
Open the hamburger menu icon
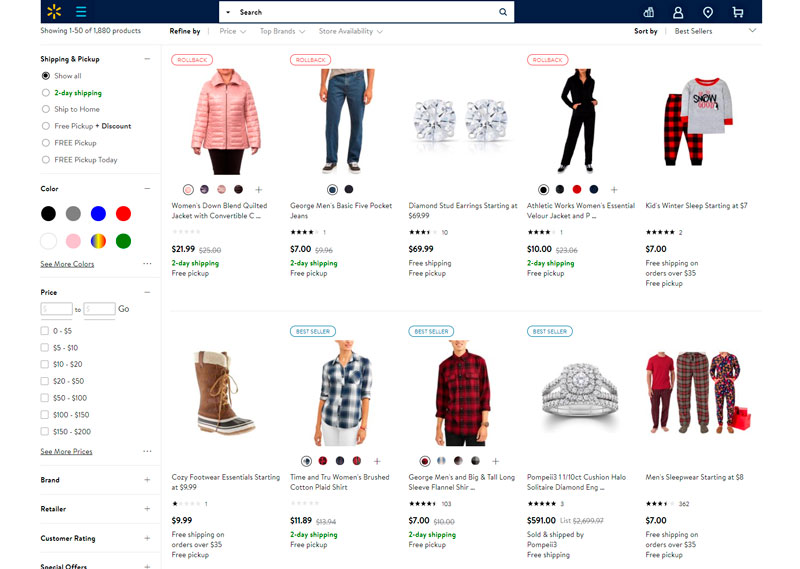click(x=81, y=12)
